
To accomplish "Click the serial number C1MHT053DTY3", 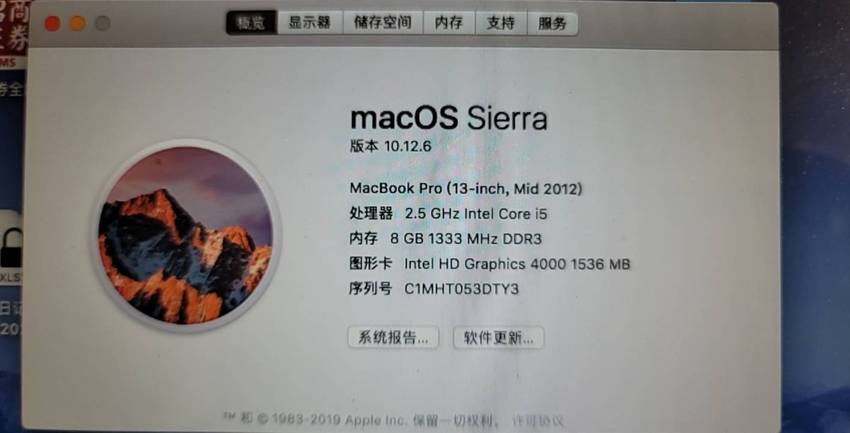I will tap(461, 289).
